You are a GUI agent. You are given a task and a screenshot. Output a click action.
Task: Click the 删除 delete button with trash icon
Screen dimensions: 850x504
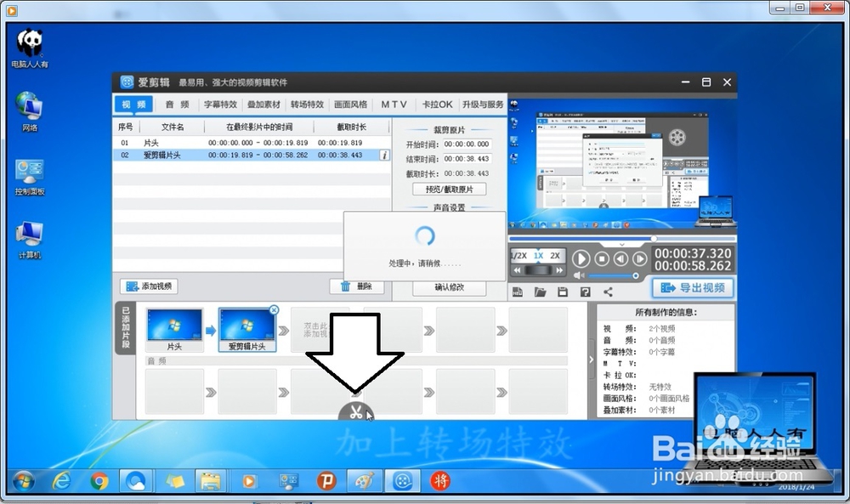(x=357, y=286)
